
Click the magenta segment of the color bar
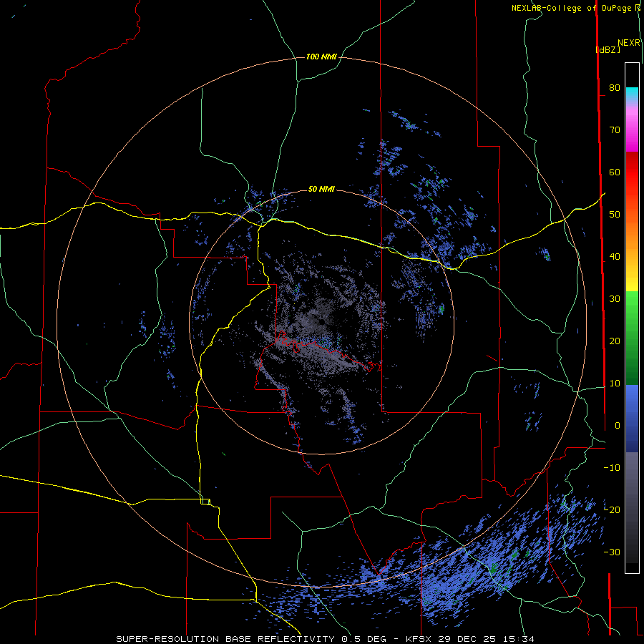pyautogui.click(x=632, y=132)
